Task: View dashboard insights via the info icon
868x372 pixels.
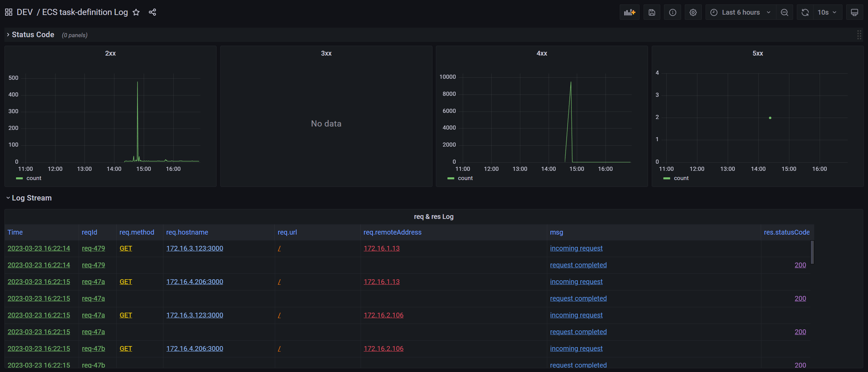Action: (673, 12)
